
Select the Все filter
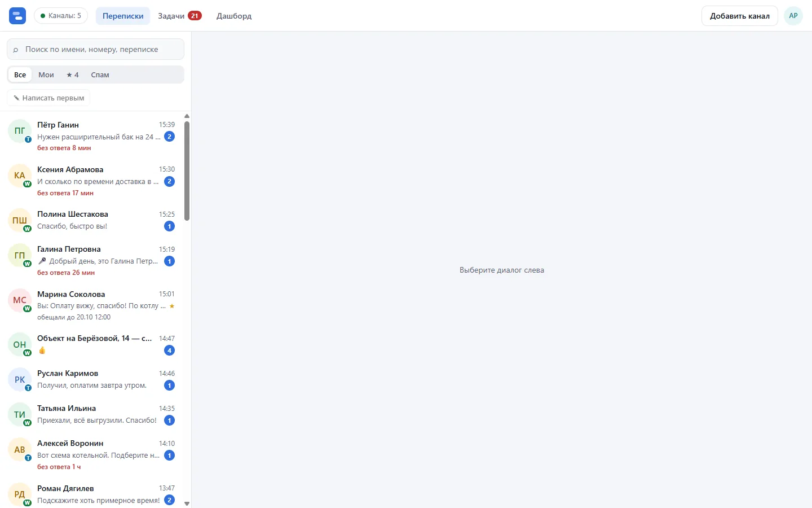pos(20,75)
